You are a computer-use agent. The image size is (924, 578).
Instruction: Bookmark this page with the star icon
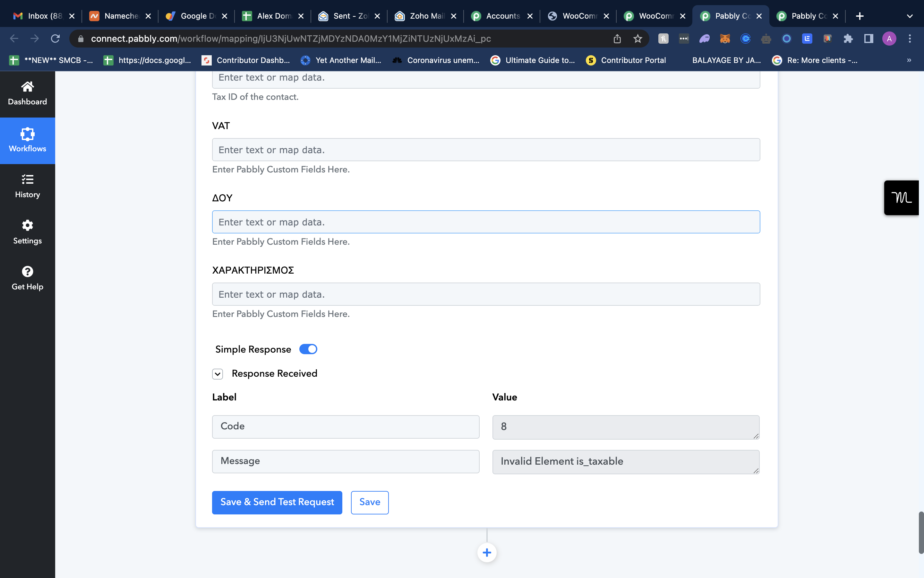[637, 39]
